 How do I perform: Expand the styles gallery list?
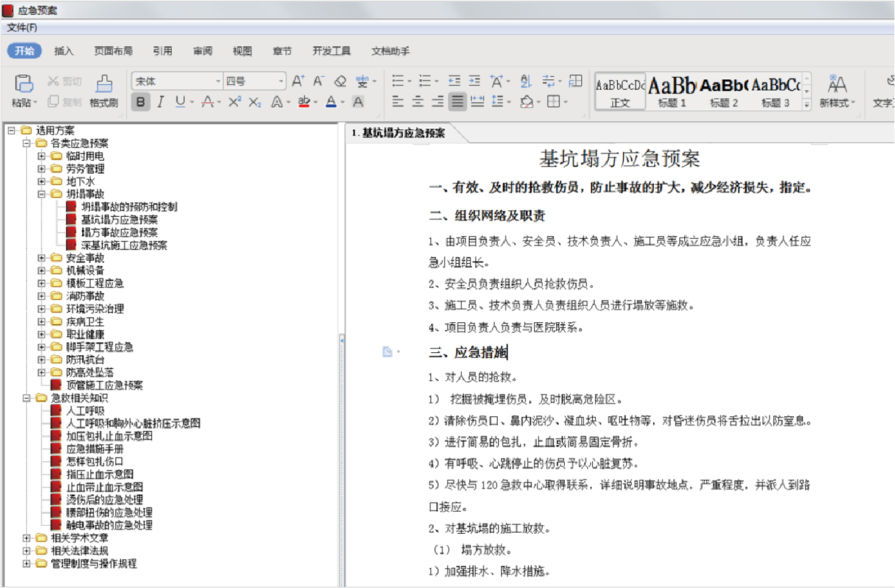tap(807, 105)
